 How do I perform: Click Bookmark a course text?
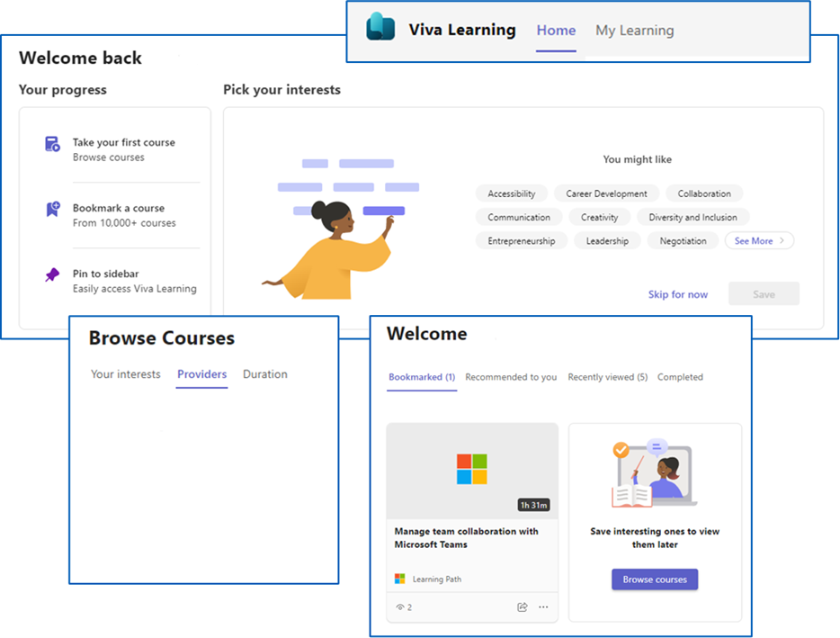(119, 208)
